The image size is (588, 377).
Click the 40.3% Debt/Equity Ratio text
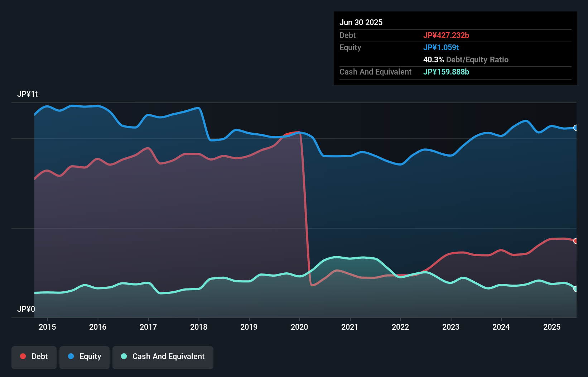466,59
